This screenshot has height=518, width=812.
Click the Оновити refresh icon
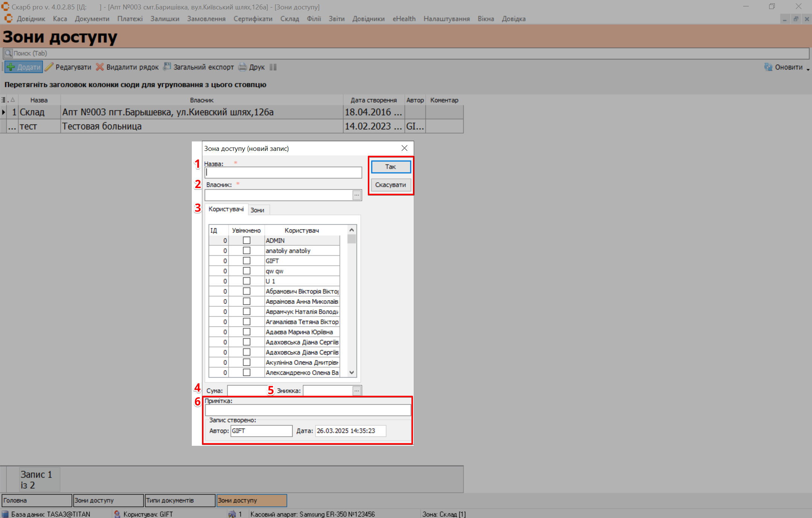click(768, 67)
